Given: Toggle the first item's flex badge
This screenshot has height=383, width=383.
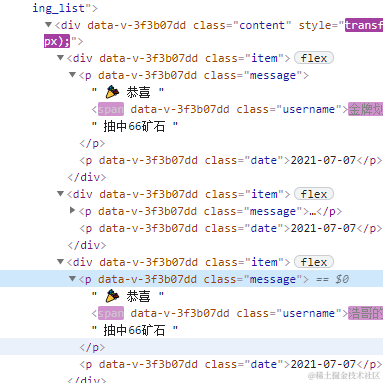Looking at the screenshot, I should 314,58.
